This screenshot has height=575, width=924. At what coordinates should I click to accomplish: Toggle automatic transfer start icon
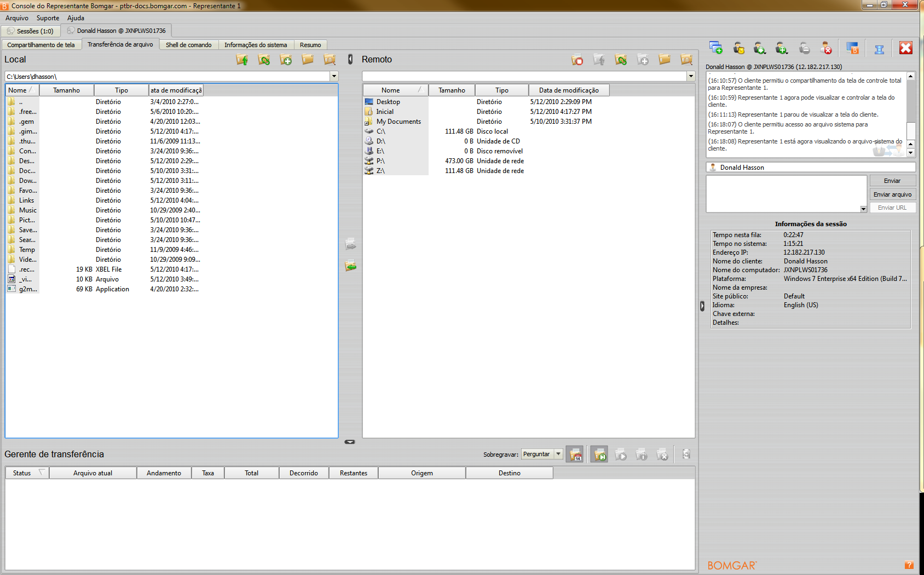coord(600,454)
